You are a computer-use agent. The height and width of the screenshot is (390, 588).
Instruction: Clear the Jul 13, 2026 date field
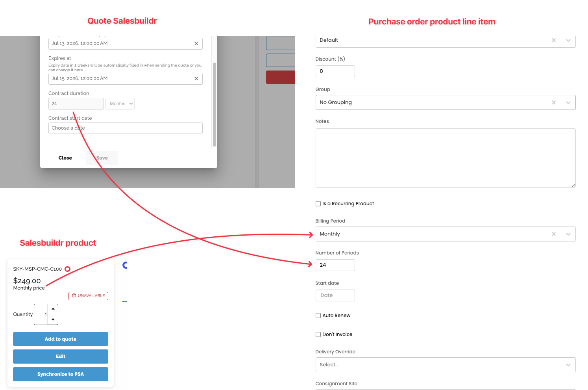coord(196,44)
